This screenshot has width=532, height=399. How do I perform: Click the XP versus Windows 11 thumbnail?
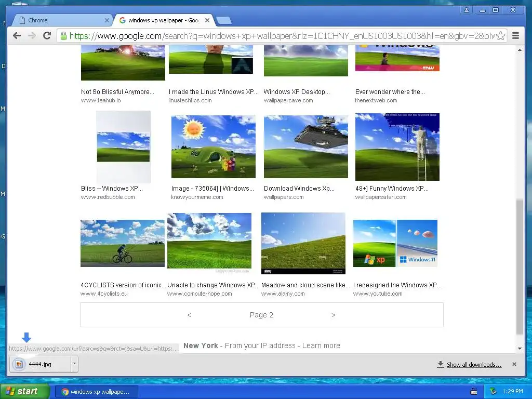[x=395, y=243]
